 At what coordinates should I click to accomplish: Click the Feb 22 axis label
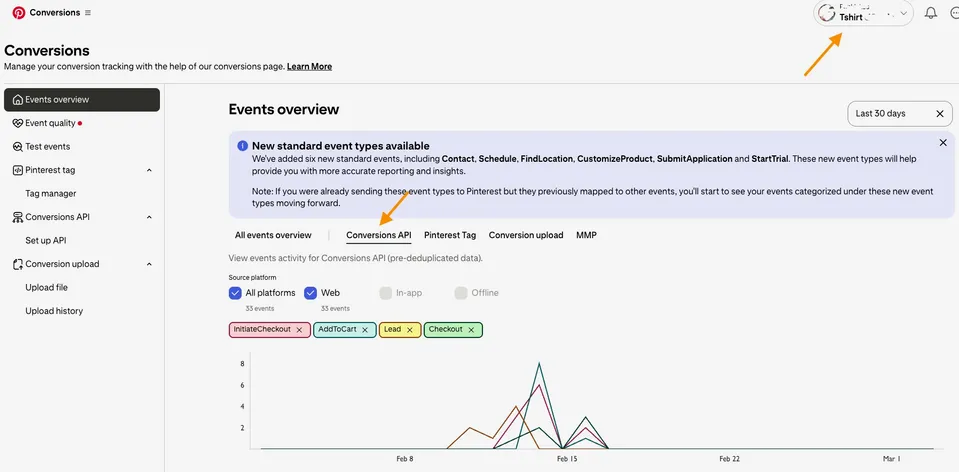(730, 459)
